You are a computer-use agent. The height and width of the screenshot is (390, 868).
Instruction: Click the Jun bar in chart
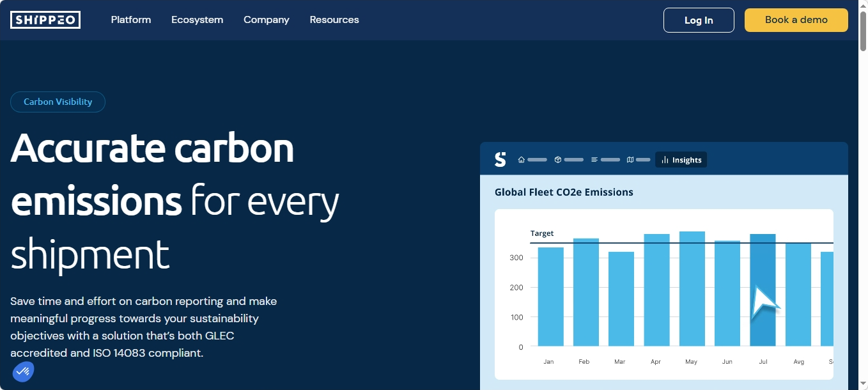pos(727,293)
